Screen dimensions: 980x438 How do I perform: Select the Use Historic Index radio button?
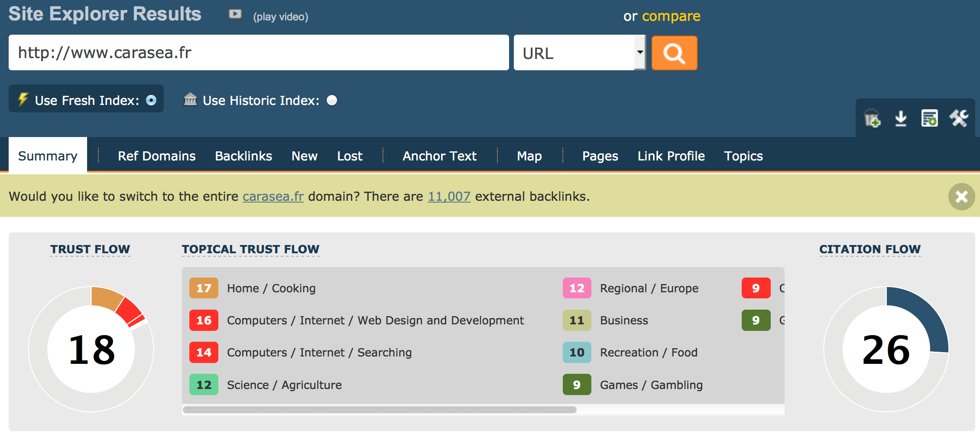point(332,100)
